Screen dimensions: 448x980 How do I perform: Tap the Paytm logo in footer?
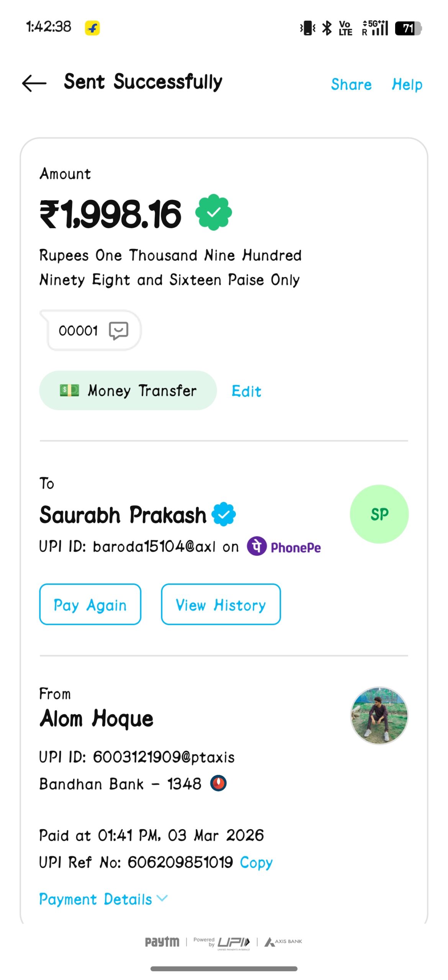pyautogui.click(x=162, y=941)
